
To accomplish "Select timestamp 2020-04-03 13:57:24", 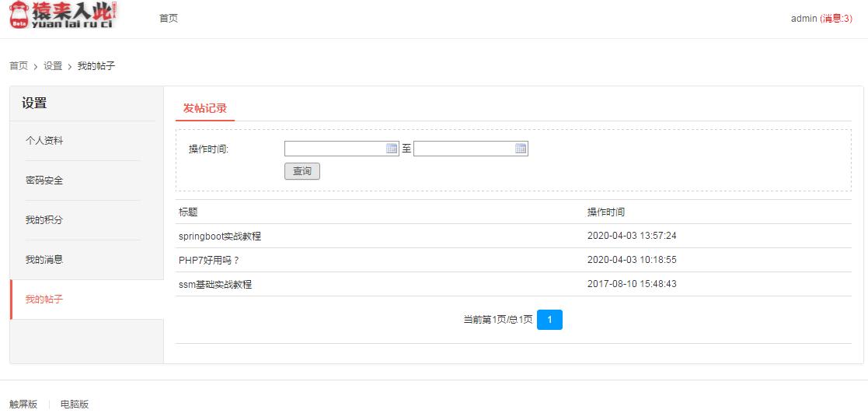I will click(x=632, y=236).
